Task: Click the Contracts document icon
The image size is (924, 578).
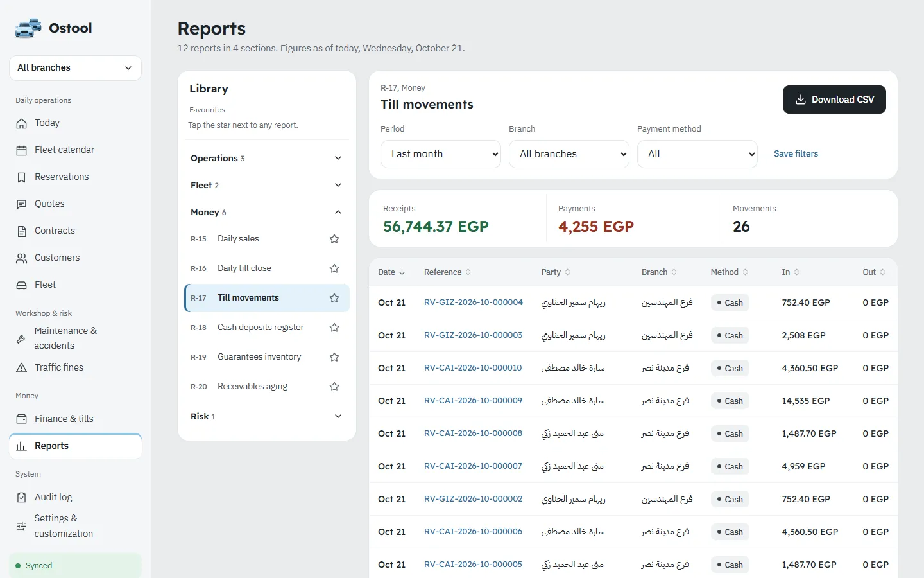Action: point(22,231)
